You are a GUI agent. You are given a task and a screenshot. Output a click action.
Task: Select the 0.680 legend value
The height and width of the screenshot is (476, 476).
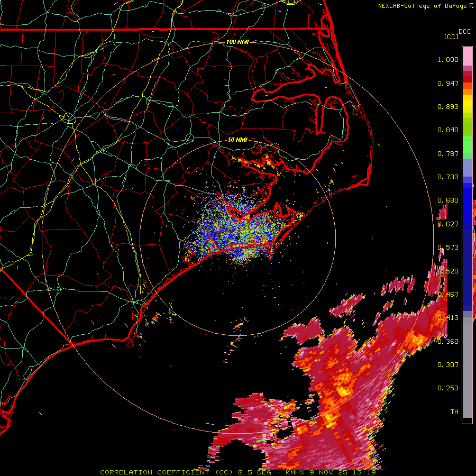click(448, 200)
